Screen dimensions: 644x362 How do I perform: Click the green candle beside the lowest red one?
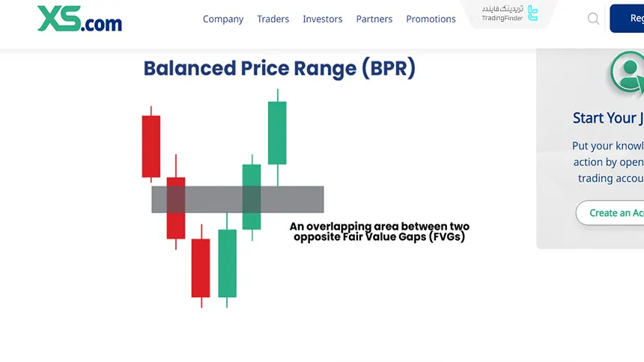[227, 263]
